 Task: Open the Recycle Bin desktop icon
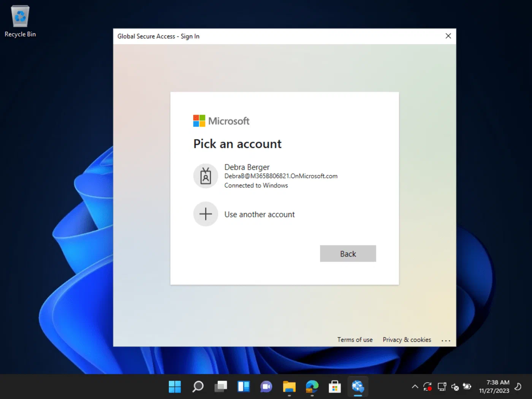[20, 21]
